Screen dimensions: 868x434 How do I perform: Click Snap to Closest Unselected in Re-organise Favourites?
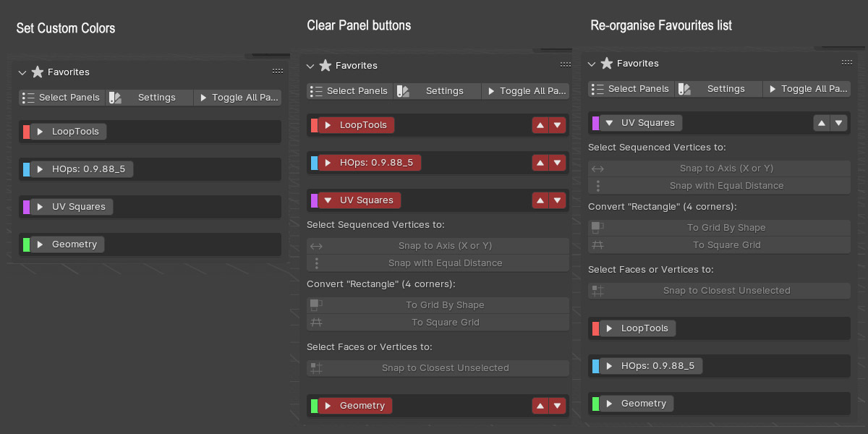click(x=719, y=291)
